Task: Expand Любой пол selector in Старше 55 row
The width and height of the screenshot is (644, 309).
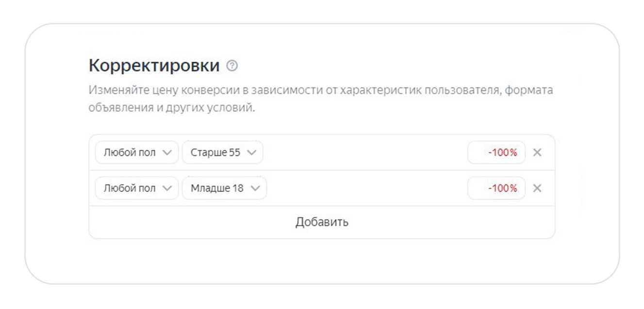Action: pyautogui.click(x=137, y=153)
